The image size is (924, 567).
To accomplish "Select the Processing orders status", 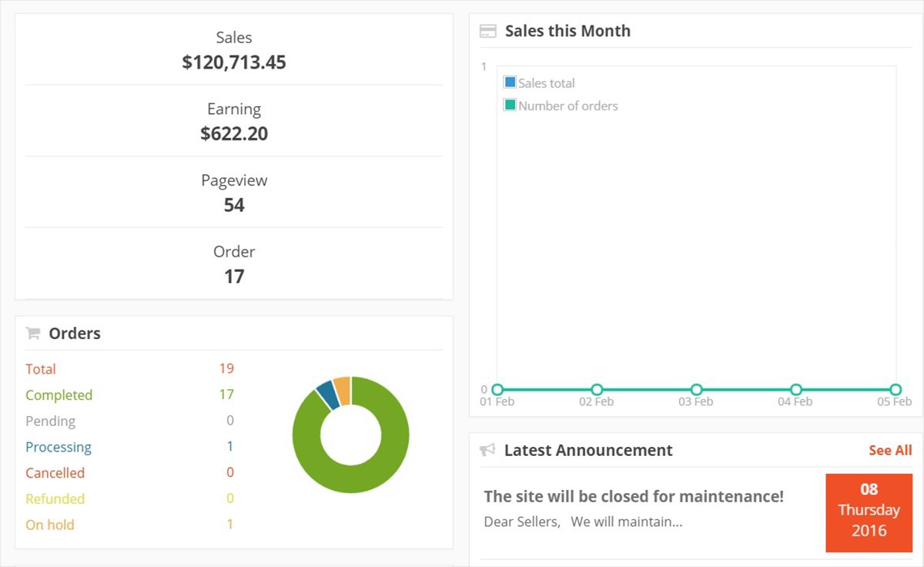I will pyautogui.click(x=59, y=447).
